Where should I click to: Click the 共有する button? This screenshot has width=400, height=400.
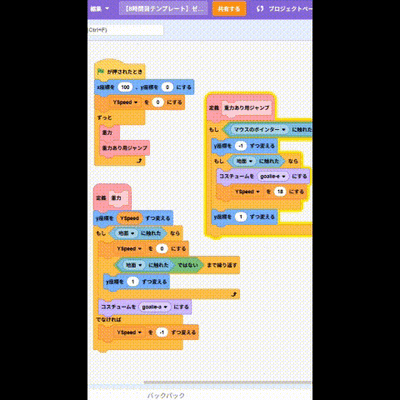click(x=229, y=9)
